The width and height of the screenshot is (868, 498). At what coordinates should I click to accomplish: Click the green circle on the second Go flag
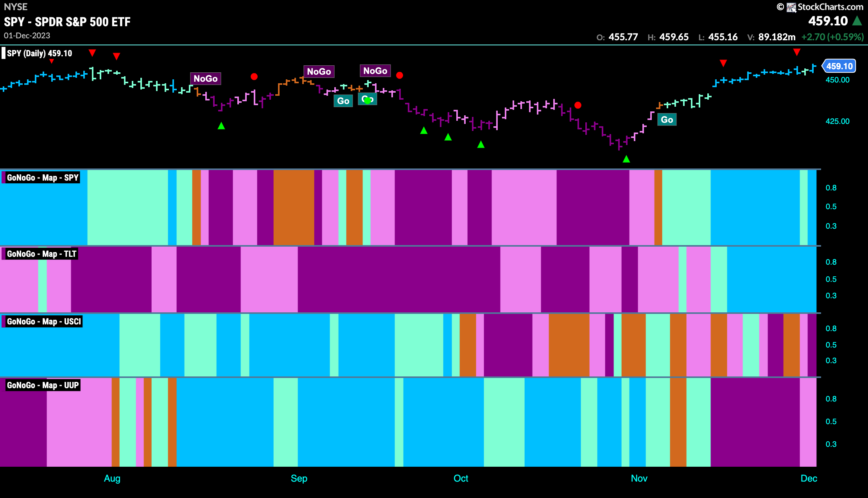(x=368, y=100)
